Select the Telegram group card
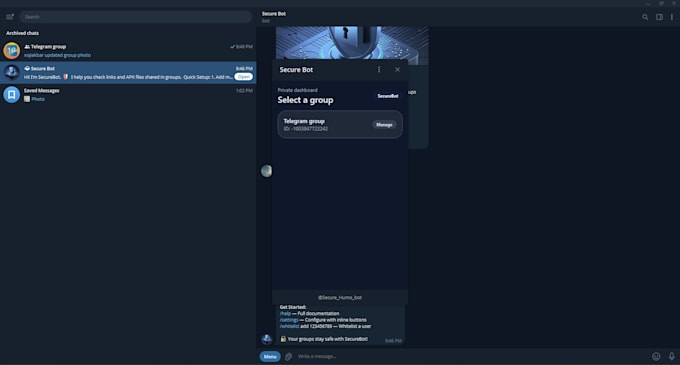Screen dimensions: 680x365 (x=340, y=124)
